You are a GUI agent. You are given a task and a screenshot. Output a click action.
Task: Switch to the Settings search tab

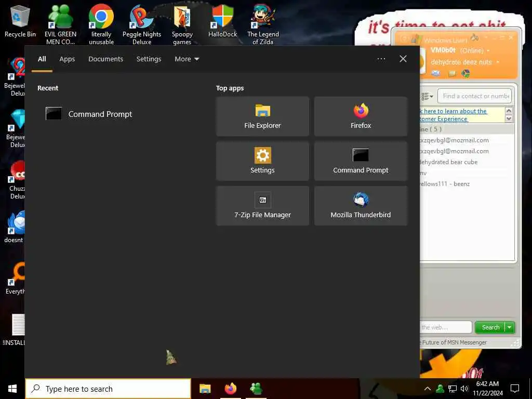tap(149, 59)
